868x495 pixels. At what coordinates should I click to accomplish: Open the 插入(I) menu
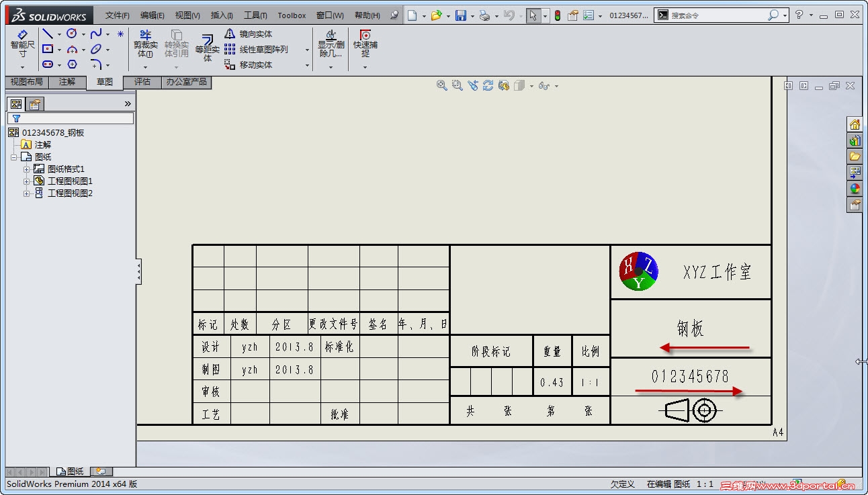click(222, 15)
